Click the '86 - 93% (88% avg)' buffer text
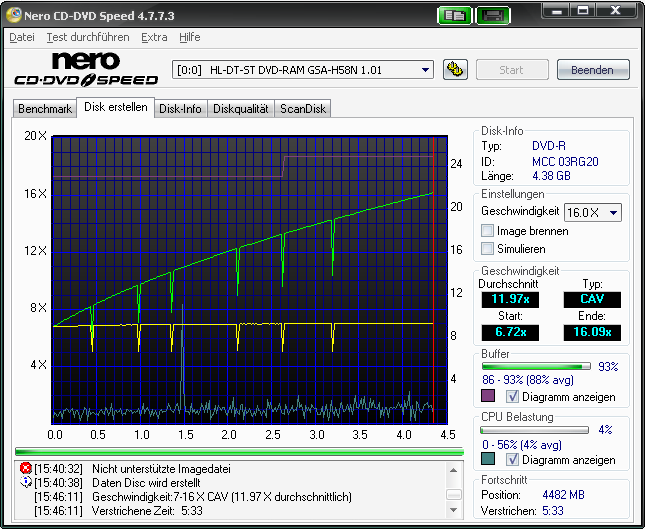This screenshot has width=645, height=529. click(528, 380)
